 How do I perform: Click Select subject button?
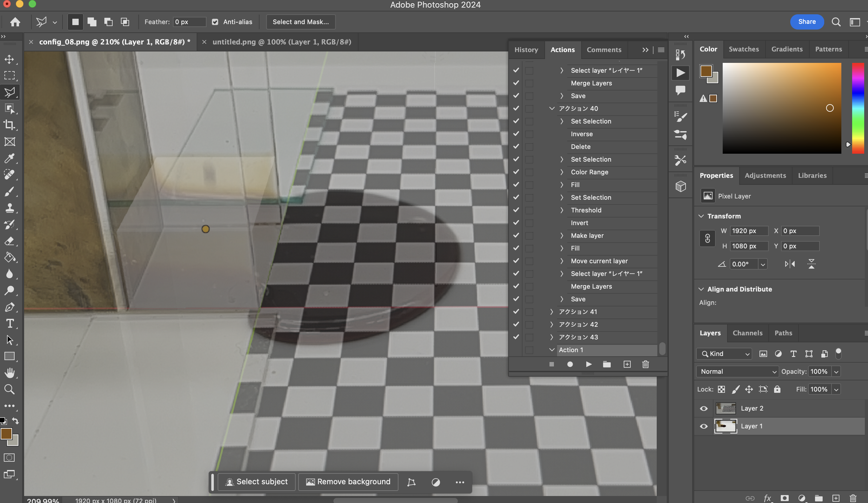coord(256,482)
